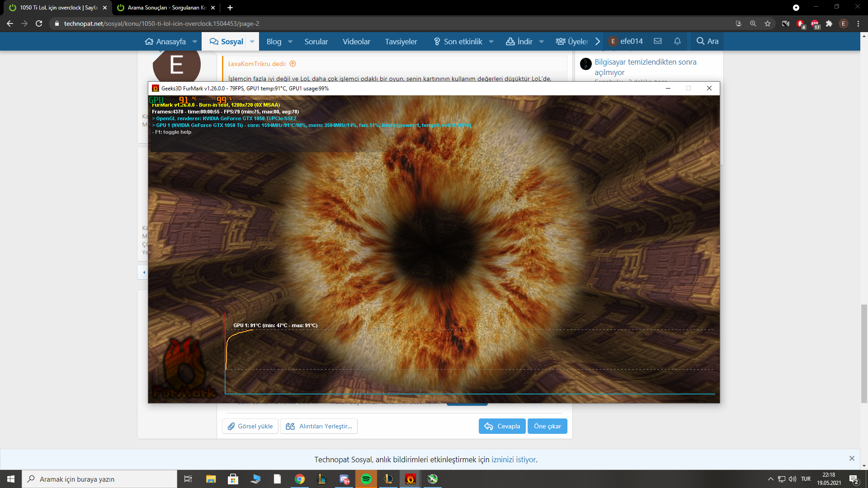Open the Chrome Extensions puzzle icon
The height and width of the screenshot is (488, 868).
(x=829, y=23)
